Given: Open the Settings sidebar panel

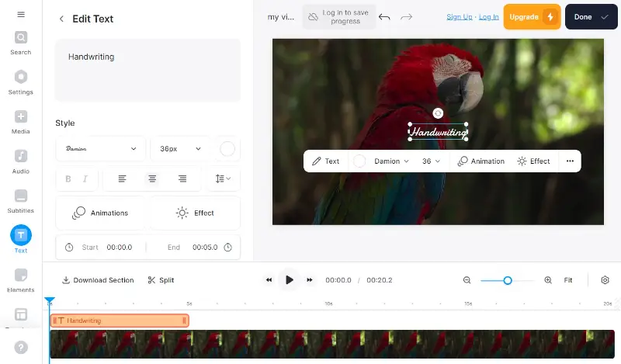Looking at the screenshot, I should (x=21, y=82).
